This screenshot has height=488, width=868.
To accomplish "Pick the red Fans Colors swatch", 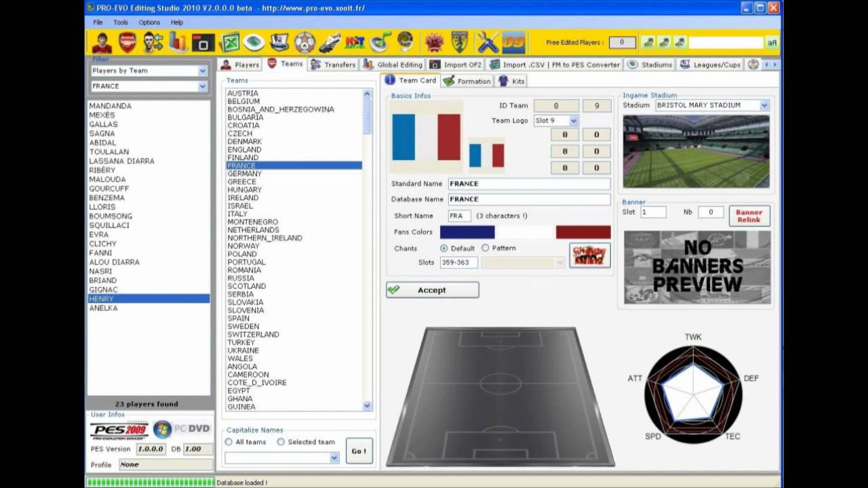I will click(x=583, y=232).
